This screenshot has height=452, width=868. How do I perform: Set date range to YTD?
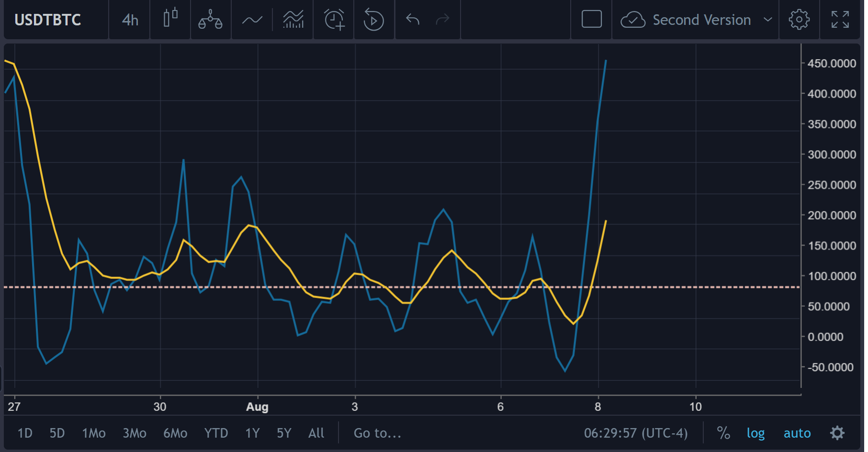(x=216, y=433)
